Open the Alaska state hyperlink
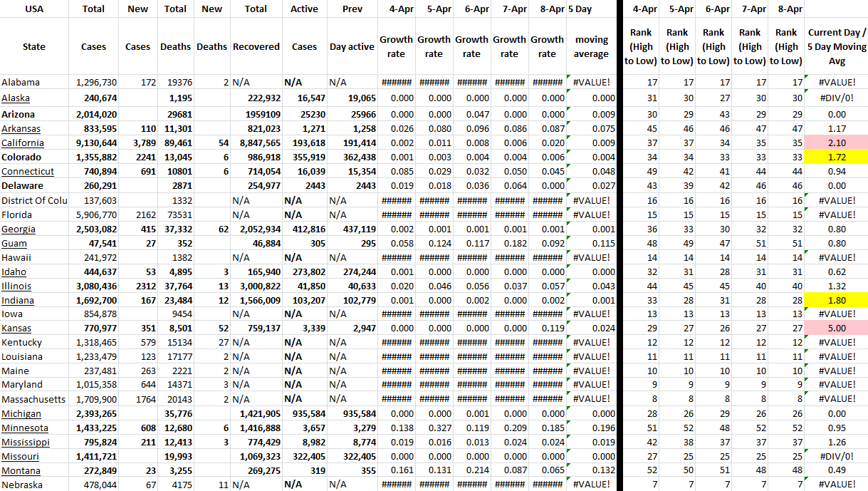Viewport: 868px width, 491px height. 16,98
